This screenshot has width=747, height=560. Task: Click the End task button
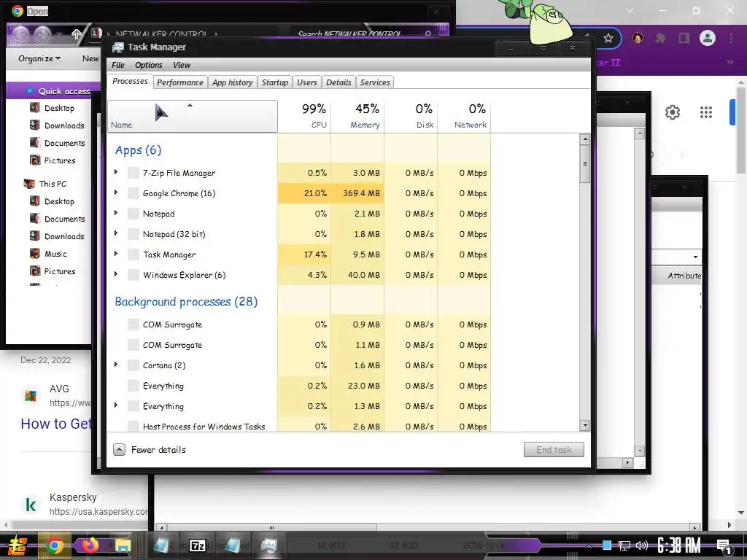click(554, 449)
